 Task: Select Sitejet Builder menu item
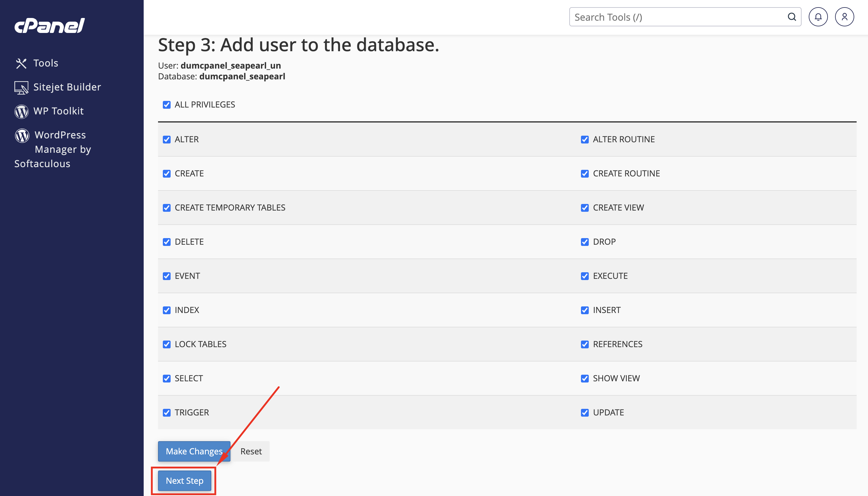click(67, 87)
